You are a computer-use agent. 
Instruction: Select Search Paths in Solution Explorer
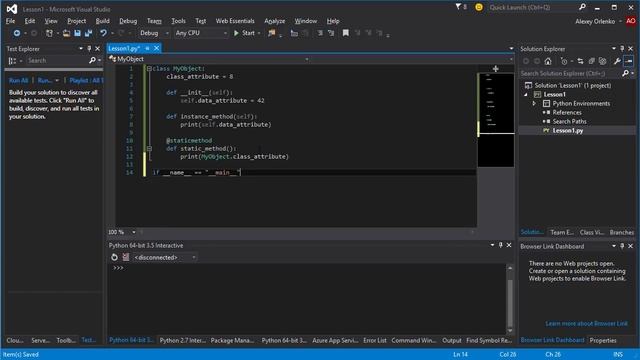pyautogui.click(x=569, y=122)
